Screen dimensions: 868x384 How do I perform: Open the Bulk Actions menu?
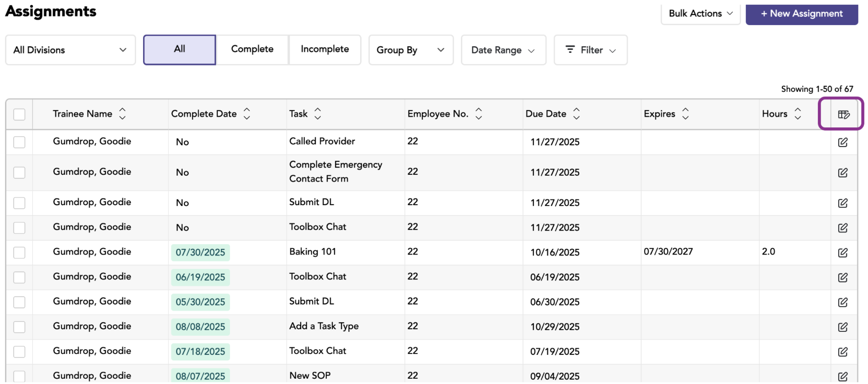point(701,14)
